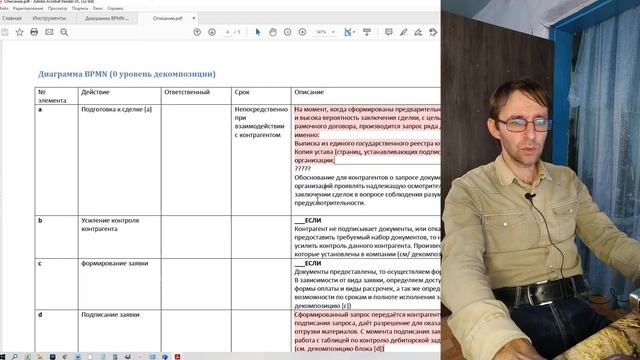The height and width of the screenshot is (360, 640).
Task: Open the Windows taskbar search
Action: [15, 357]
